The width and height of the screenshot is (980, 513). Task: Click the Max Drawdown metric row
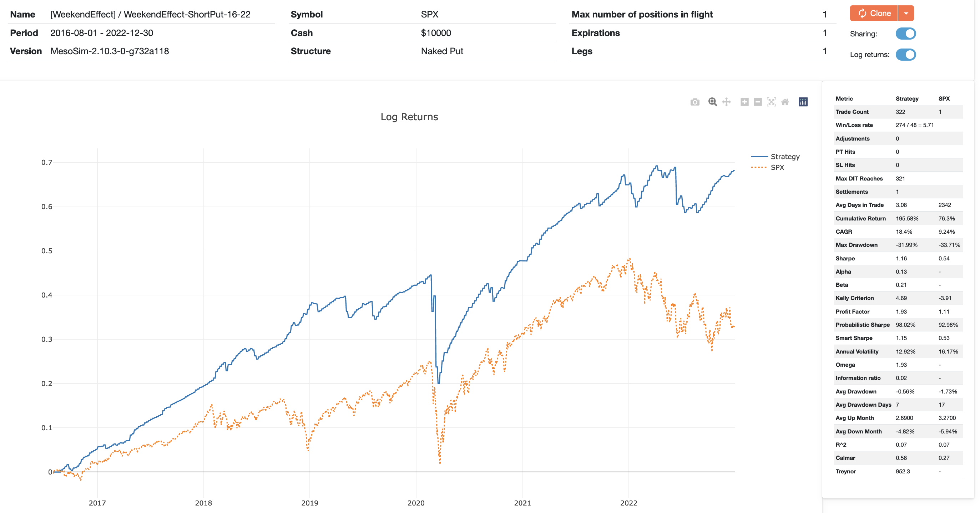click(857, 244)
